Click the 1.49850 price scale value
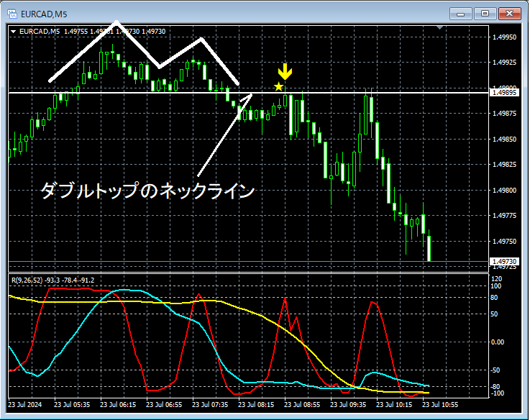Screen dimensions: 530x420 [x=504, y=139]
